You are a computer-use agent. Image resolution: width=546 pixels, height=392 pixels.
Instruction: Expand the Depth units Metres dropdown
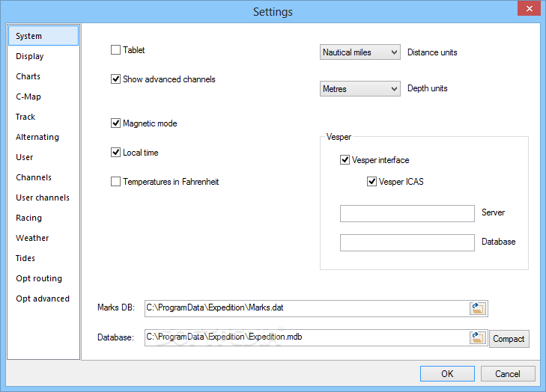(360, 89)
